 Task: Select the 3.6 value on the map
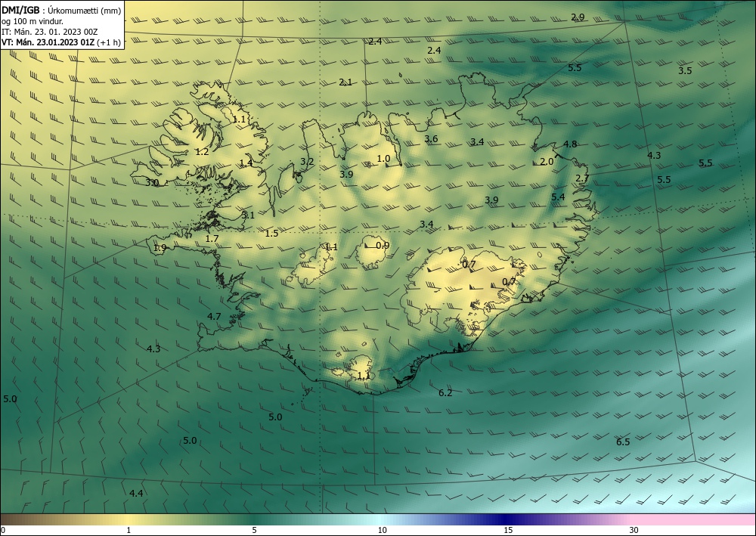pyautogui.click(x=431, y=139)
